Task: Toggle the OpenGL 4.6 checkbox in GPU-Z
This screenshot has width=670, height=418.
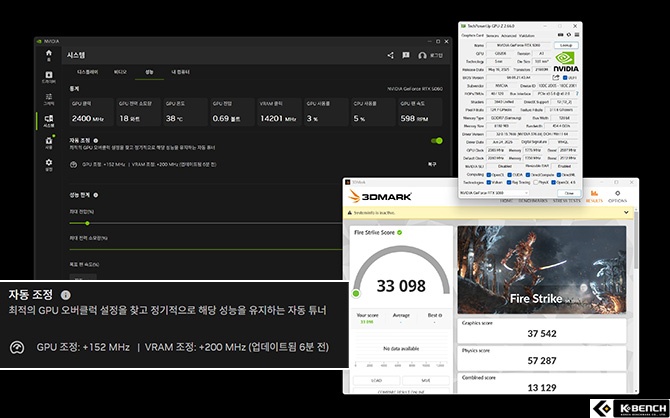Action: pyautogui.click(x=553, y=183)
